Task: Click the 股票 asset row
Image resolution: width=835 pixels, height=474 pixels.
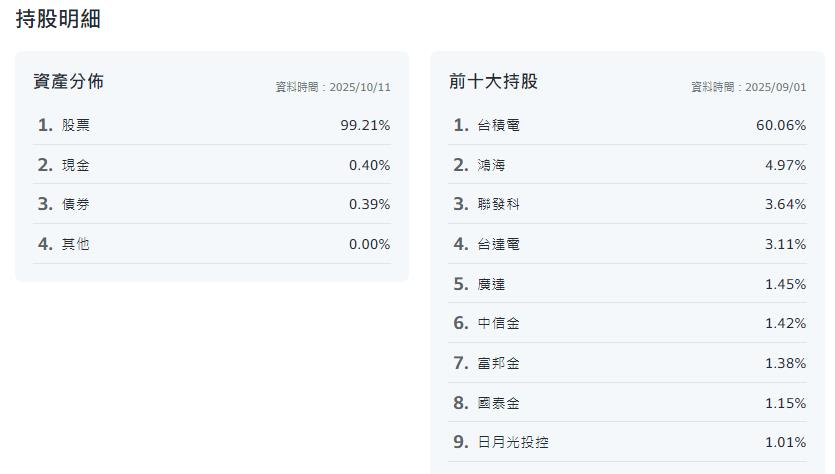Action: click(x=76, y=125)
